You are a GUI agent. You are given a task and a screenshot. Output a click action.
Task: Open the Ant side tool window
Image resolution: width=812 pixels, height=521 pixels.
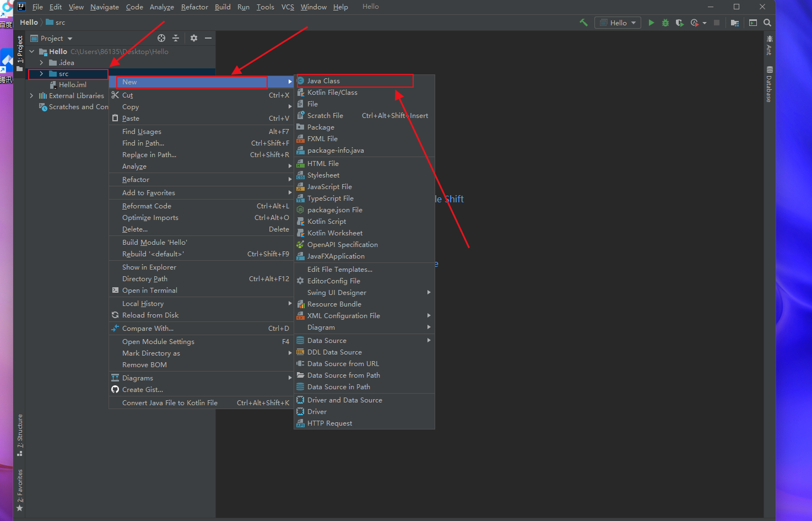coord(770,45)
